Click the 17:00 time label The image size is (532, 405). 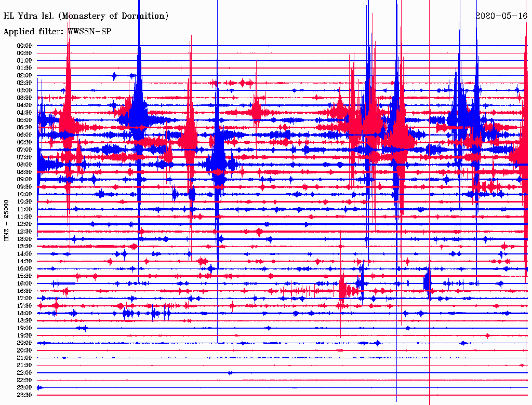click(24, 299)
